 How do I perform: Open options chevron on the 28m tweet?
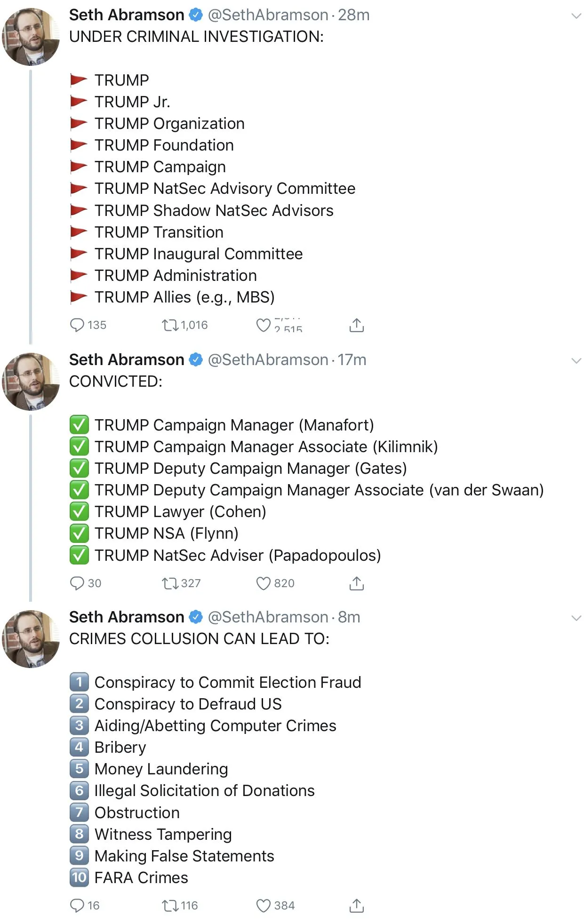click(x=576, y=16)
